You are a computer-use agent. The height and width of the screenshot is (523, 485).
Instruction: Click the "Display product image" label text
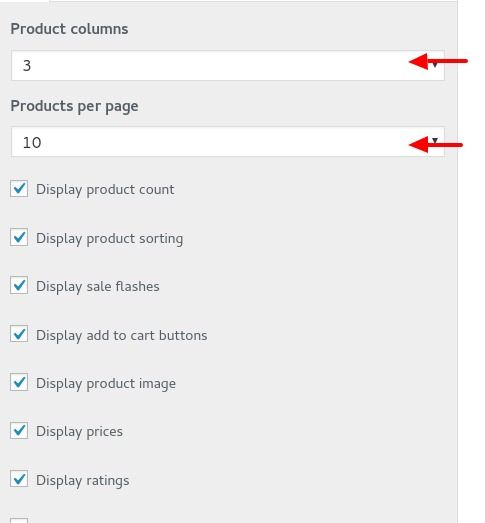(x=106, y=384)
